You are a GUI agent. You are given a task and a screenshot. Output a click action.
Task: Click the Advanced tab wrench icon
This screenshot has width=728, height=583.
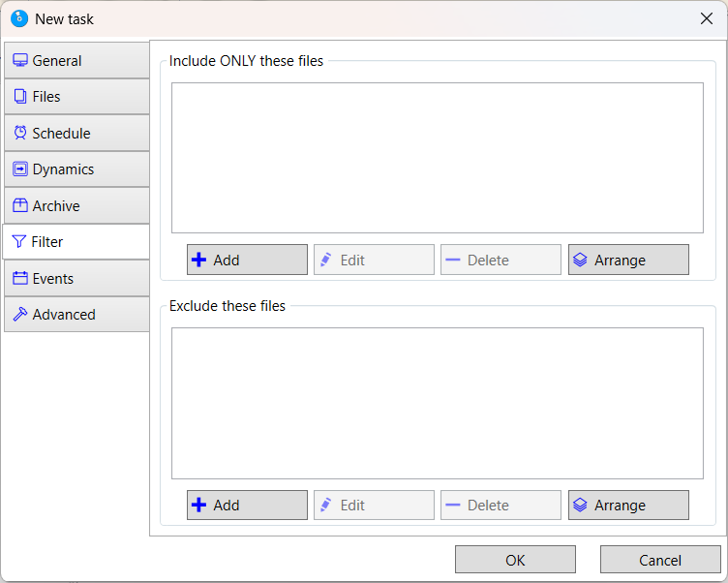20,315
